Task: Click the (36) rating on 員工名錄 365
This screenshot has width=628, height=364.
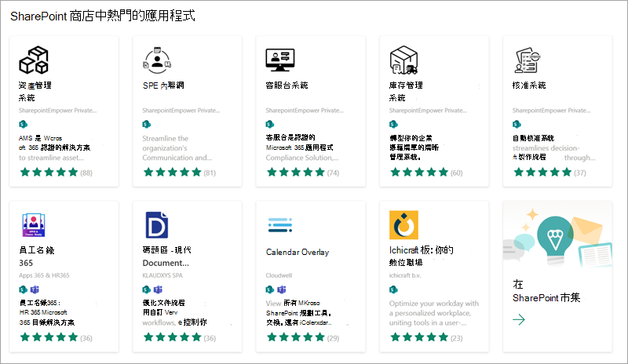Action: [x=56, y=337]
